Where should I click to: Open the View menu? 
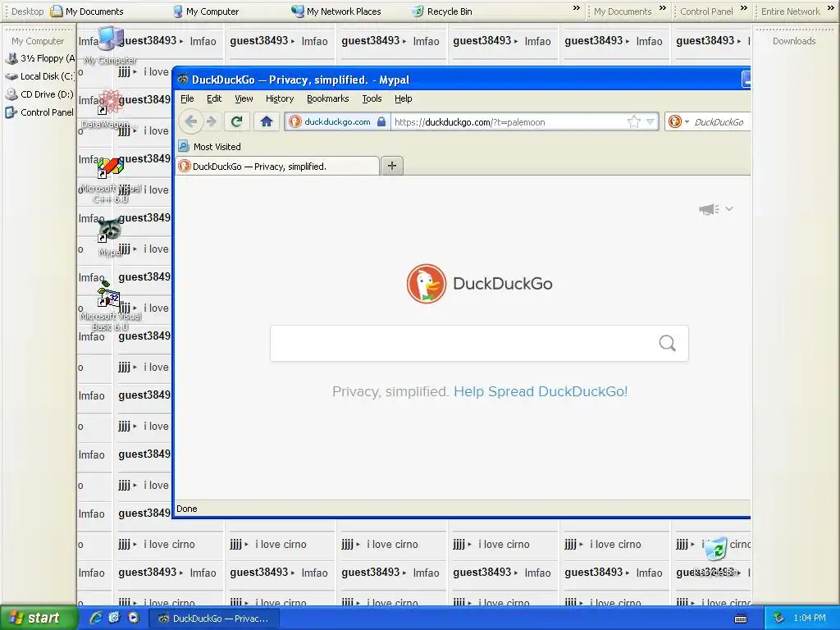tap(244, 98)
